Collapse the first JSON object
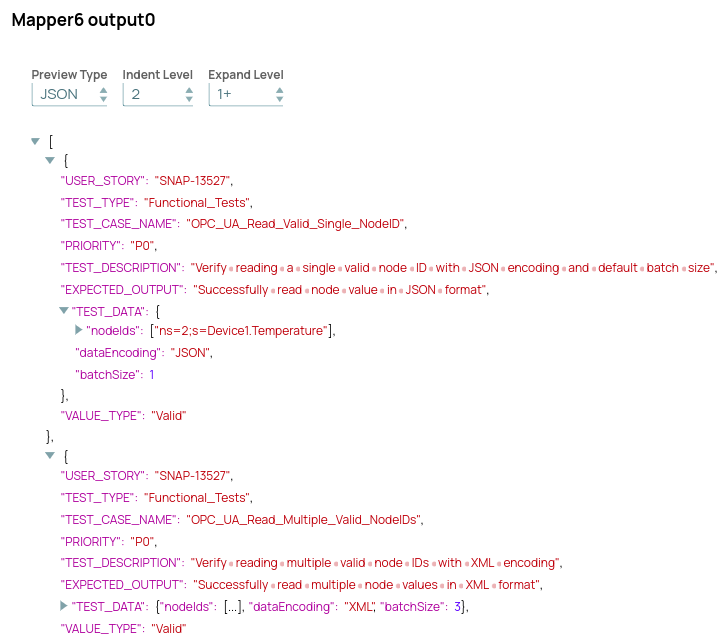 click(50, 160)
